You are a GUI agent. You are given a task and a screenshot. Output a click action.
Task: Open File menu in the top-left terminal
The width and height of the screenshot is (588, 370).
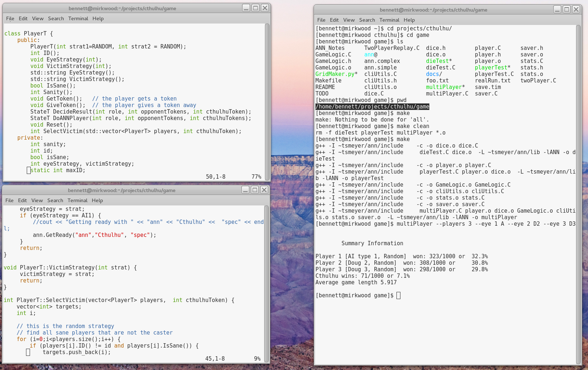click(10, 18)
